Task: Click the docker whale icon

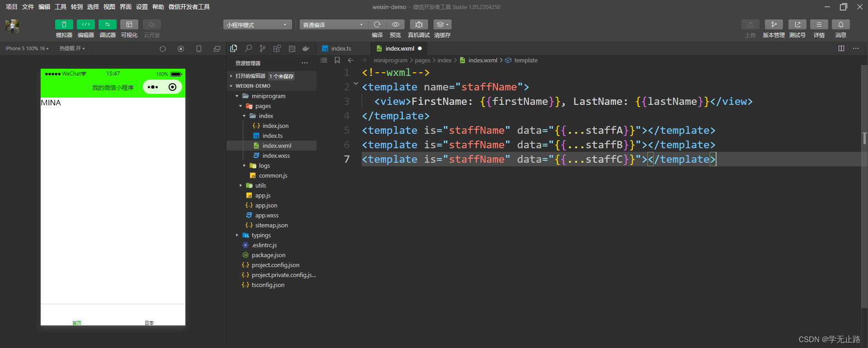Action: [x=306, y=48]
